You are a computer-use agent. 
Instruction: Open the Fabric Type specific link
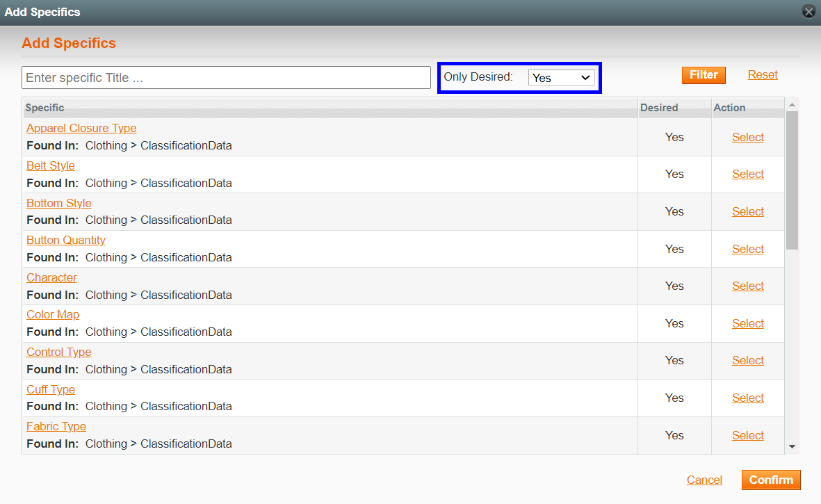point(56,426)
